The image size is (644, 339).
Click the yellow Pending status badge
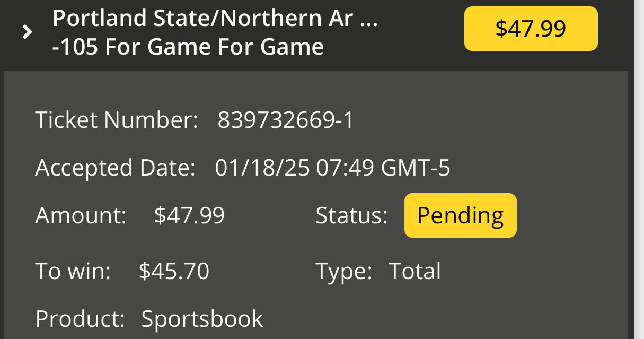click(460, 215)
